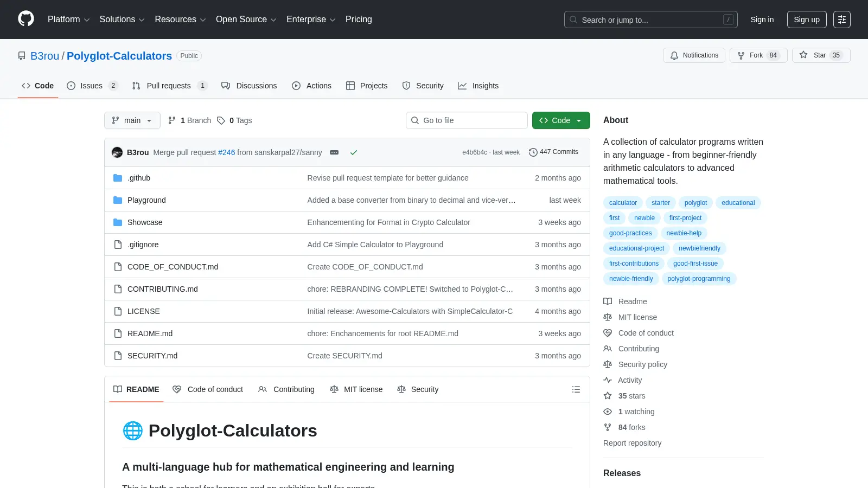Expand the Resources menu
Viewport: 868px width, 488px height.
pos(180,20)
